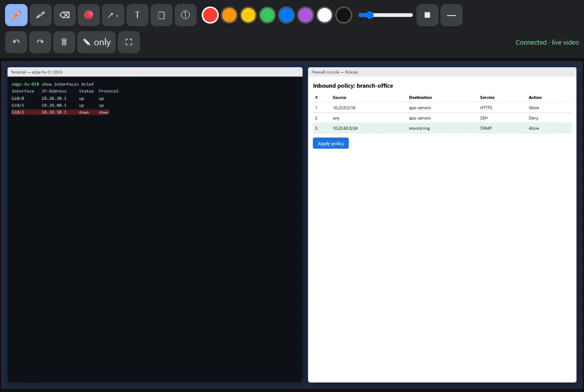Select the green color swatch
The height and width of the screenshot is (392, 584).
pyautogui.click(x=267, y=15)
